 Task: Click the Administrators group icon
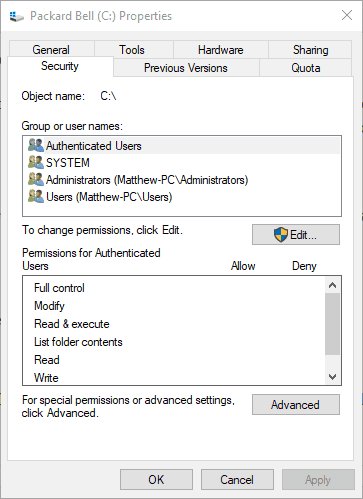[x=36, y=179]
